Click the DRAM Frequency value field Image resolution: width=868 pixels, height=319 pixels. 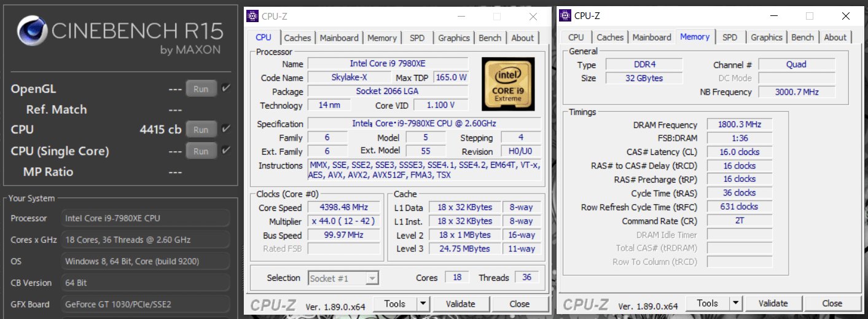pos(740,125)
